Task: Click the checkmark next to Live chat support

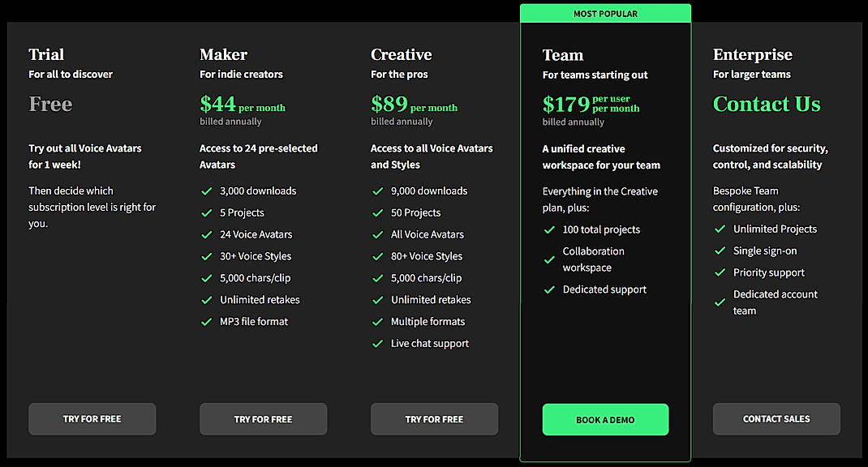Action: 376,343
